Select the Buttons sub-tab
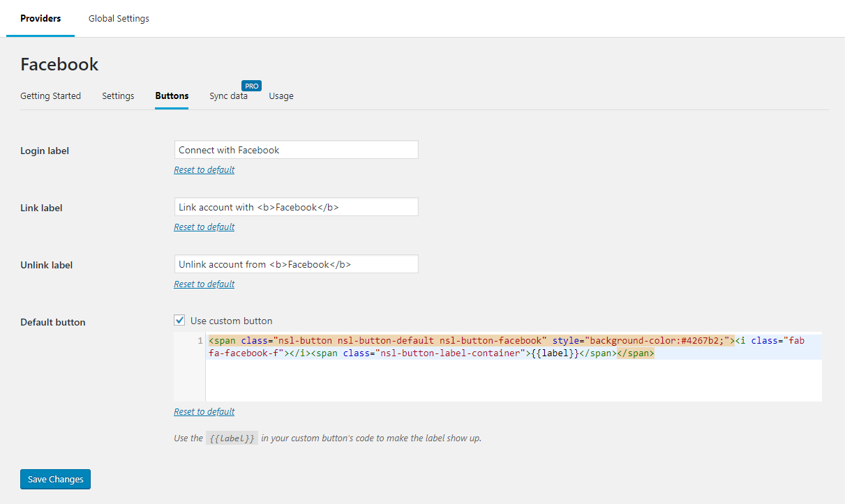Viewport: 845px width, 504px height. 172,96
